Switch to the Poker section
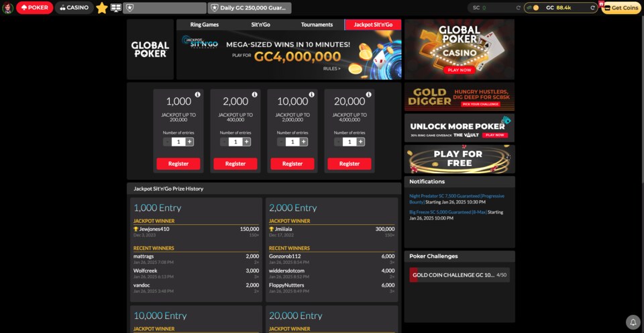This screenshot has height=333, width=644. click(x=34, y=8)
